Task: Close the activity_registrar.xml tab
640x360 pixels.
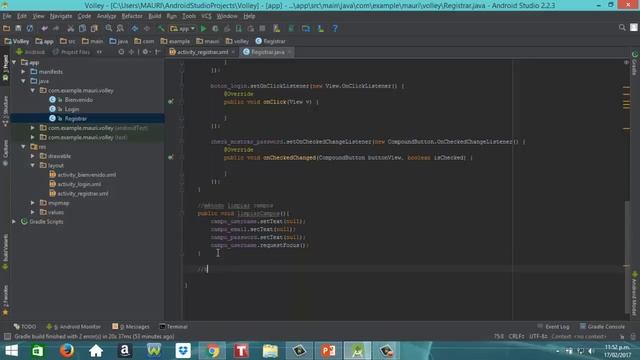Action: coord(233,52)
